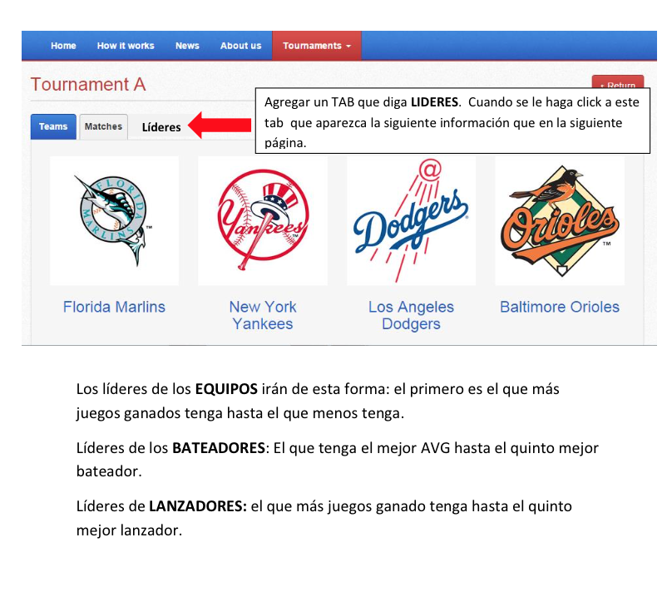Screen dimensions: 672x616
Task: Navigate to the About us page
Action: [240, 46]
